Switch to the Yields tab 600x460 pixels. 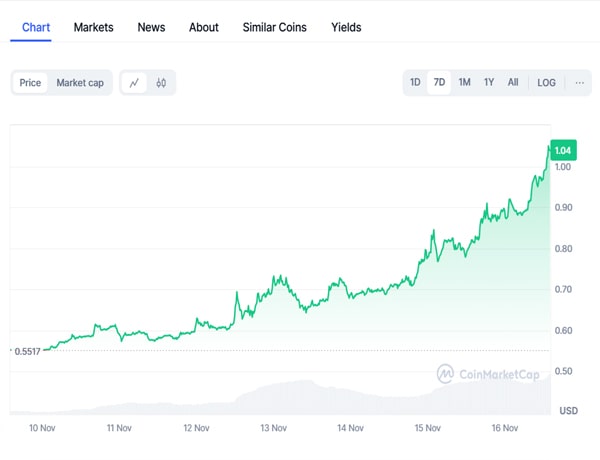point(346,28)
